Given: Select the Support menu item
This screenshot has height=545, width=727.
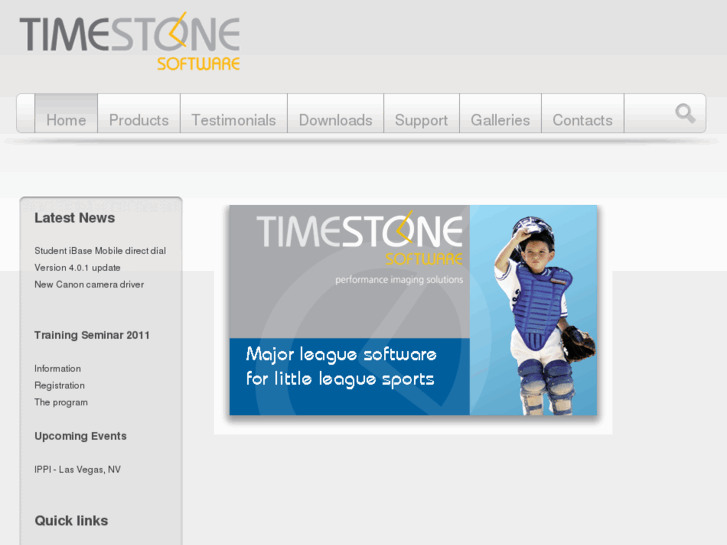Looking at the screenshot, I should 421,114.
